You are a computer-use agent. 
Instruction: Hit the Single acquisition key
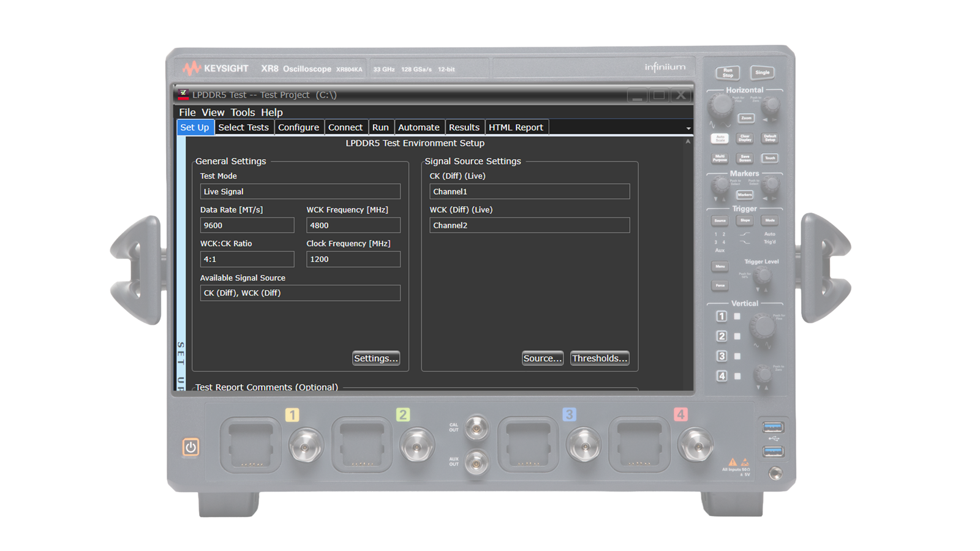click(762, 73)
